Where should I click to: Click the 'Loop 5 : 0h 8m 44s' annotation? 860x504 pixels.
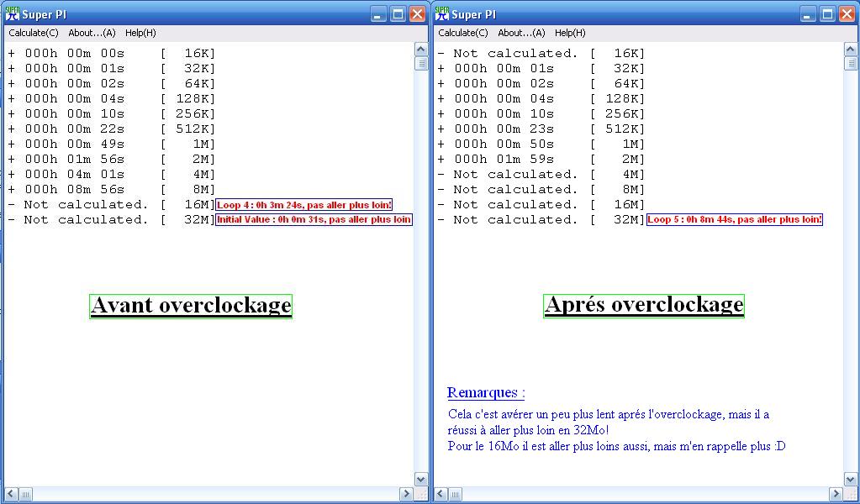(x=735, y=220)
